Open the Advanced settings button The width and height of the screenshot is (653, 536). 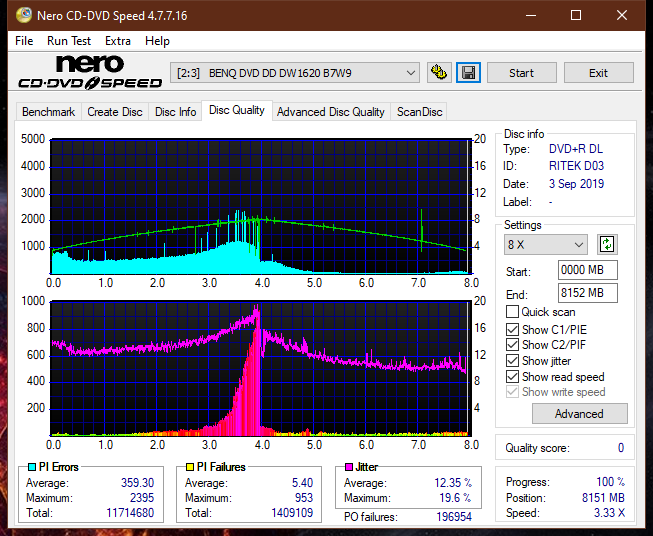point(579,414)
